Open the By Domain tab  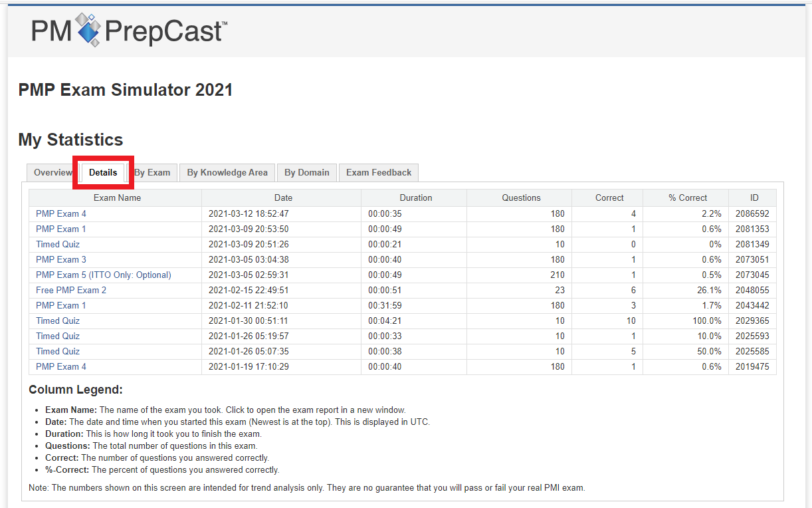(x=307, y=173)
